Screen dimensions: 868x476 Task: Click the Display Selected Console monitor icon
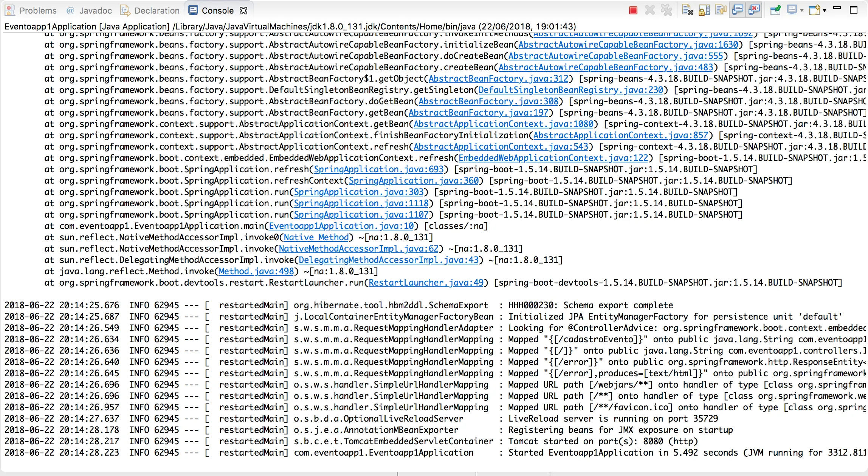click(792, 10)
